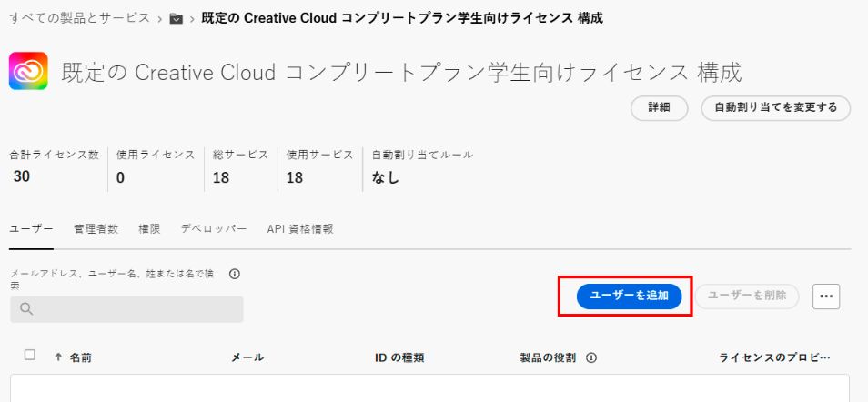Click the Creative Cloud logo icon

(x=28, y=72)
